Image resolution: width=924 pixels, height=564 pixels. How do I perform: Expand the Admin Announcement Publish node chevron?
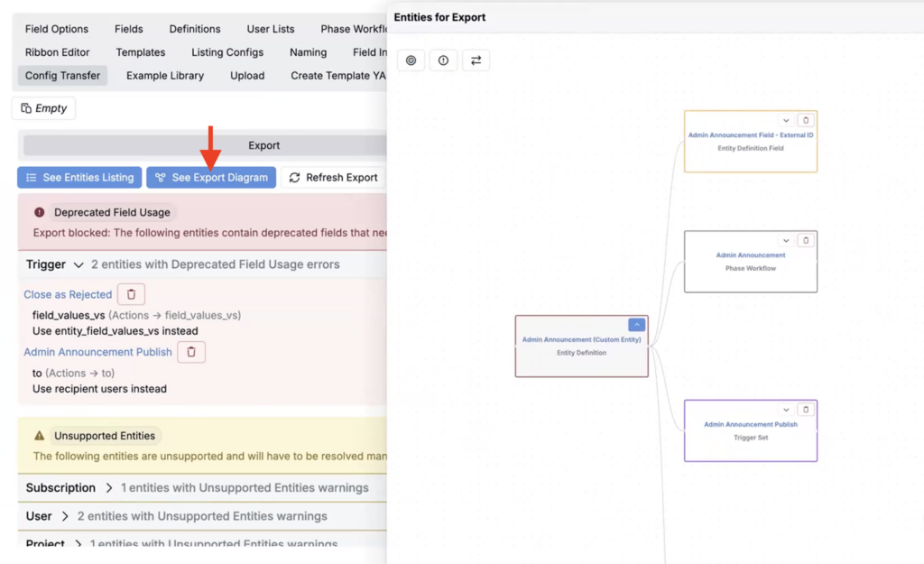(x=786, y=410)
